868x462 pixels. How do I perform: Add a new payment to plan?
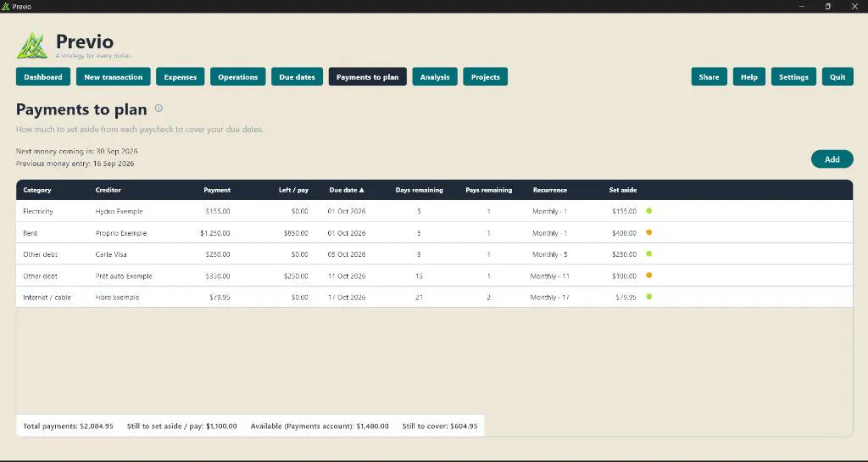[x=832, y=159]
